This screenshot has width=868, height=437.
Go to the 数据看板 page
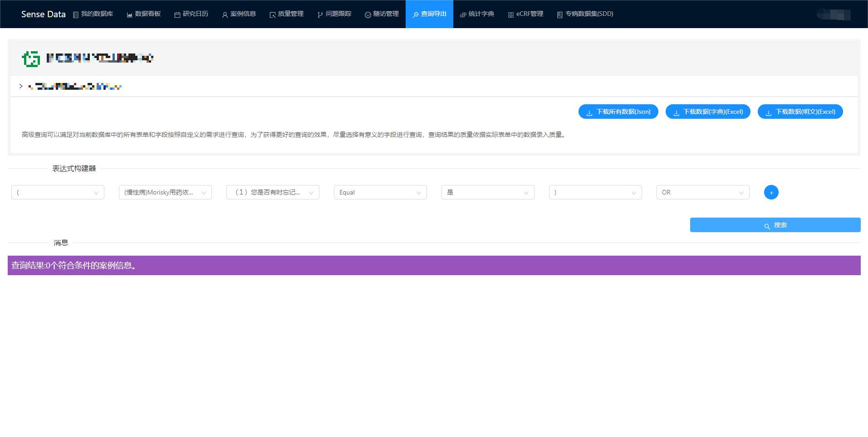point(144,14)
